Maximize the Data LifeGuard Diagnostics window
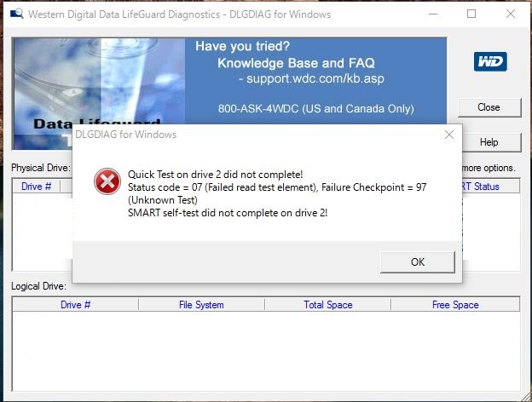This screenshot has width=532, height=402. [x=471, y=14]
